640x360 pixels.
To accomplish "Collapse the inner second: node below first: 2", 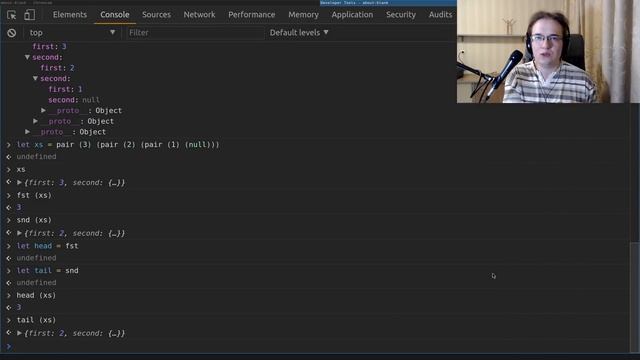I will 36,78.
